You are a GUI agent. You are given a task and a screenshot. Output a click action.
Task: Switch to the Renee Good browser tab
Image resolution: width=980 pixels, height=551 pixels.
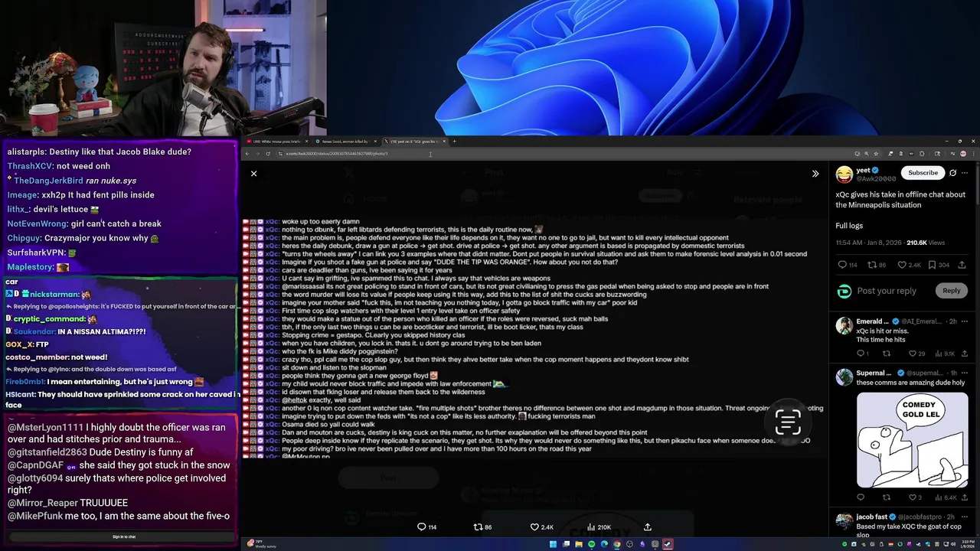(x=346, y=142)
